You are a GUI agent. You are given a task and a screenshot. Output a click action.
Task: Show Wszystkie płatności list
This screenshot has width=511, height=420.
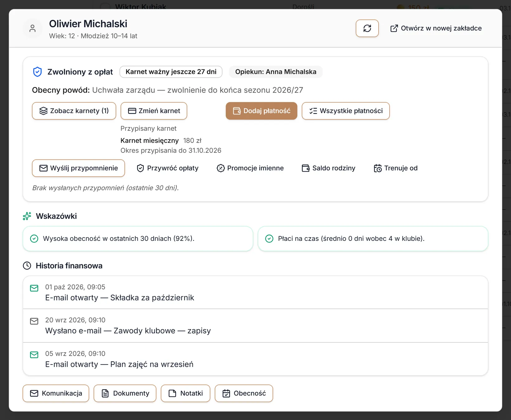pos(346,111)
